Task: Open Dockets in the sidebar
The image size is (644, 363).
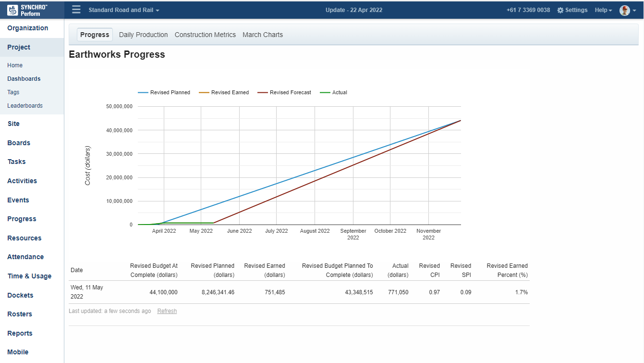Action: [20, 295]
